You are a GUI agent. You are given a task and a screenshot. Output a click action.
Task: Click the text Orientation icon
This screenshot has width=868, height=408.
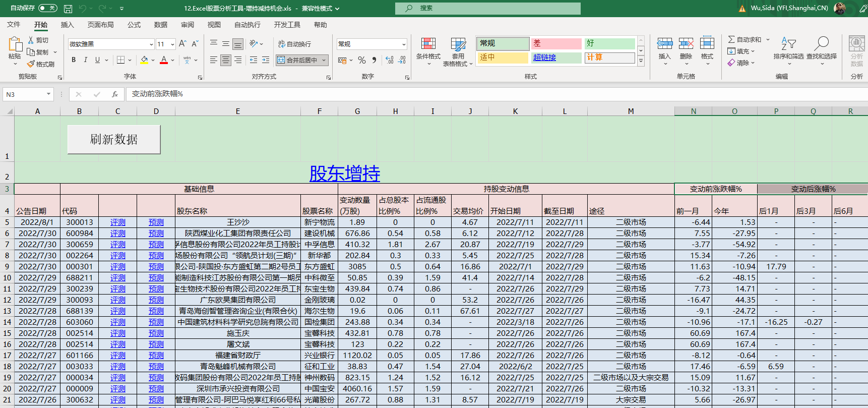[x=254, y=44]
